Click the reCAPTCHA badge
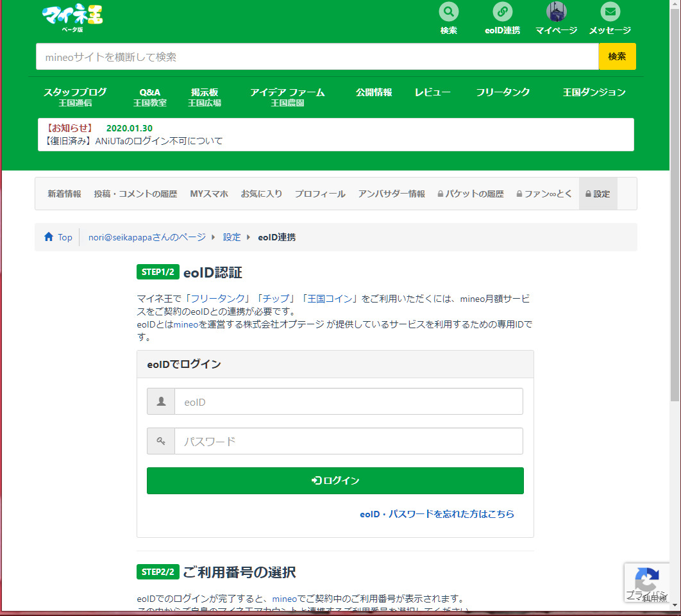This screenshot has width=681, height=616. (x=647, y=582)
